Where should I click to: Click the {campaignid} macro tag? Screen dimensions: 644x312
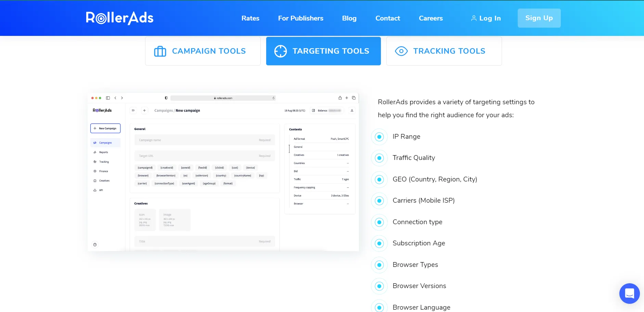point(145,167)
